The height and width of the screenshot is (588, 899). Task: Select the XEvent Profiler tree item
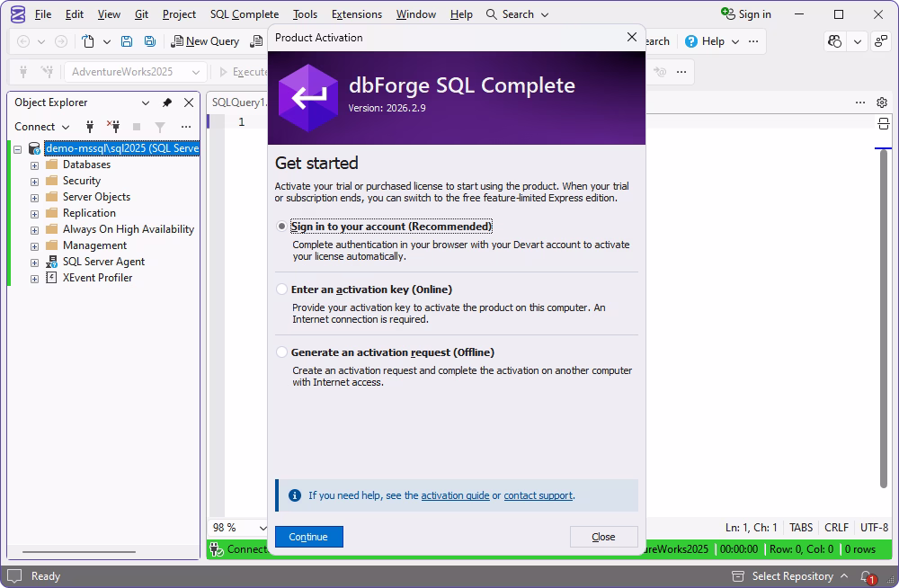97,278
